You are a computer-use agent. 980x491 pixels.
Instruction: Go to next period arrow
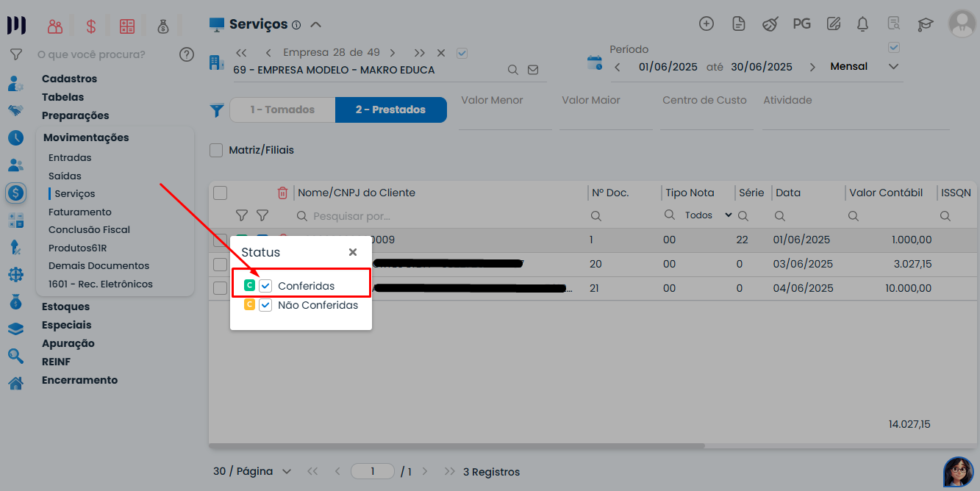(812, 67)
